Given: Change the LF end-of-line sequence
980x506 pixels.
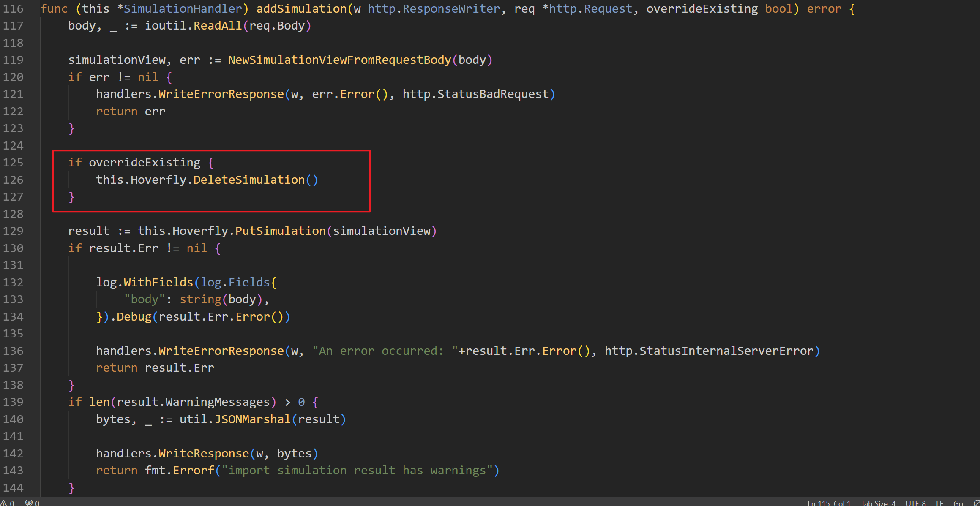Looking at the screenshot, I should [x=940, y=503].
